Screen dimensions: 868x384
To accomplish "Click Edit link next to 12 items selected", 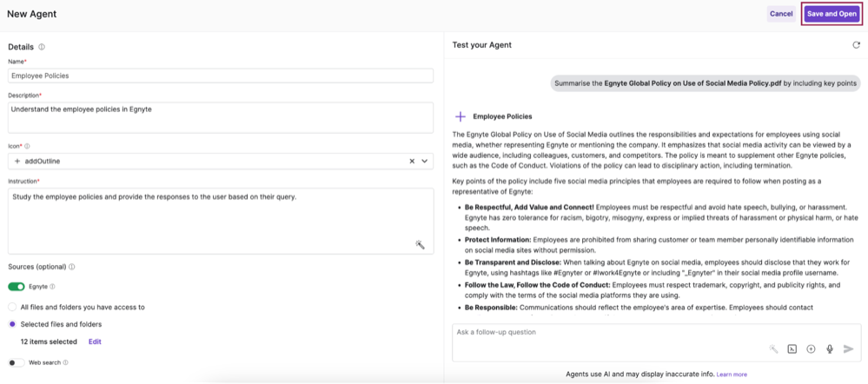I will (x=95, y=341).
